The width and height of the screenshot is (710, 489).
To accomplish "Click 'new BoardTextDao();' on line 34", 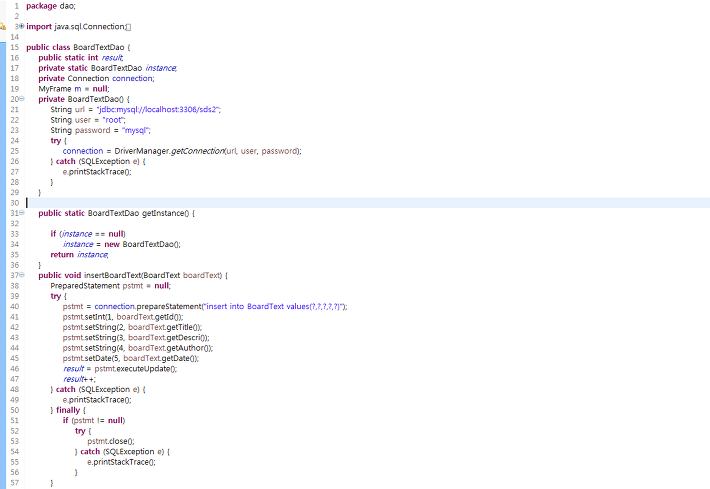I will pyautogui.click(x=143, y=244).
